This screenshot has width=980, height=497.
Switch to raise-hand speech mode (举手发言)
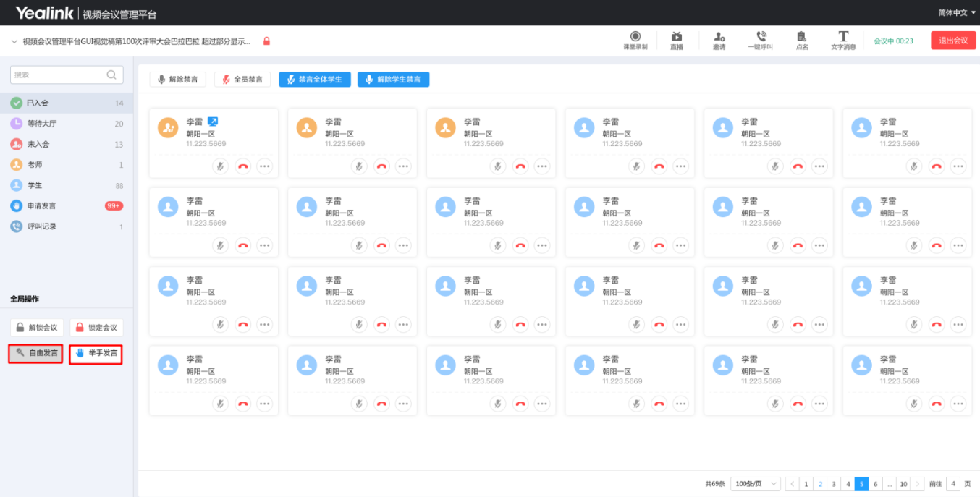(96, 354)
